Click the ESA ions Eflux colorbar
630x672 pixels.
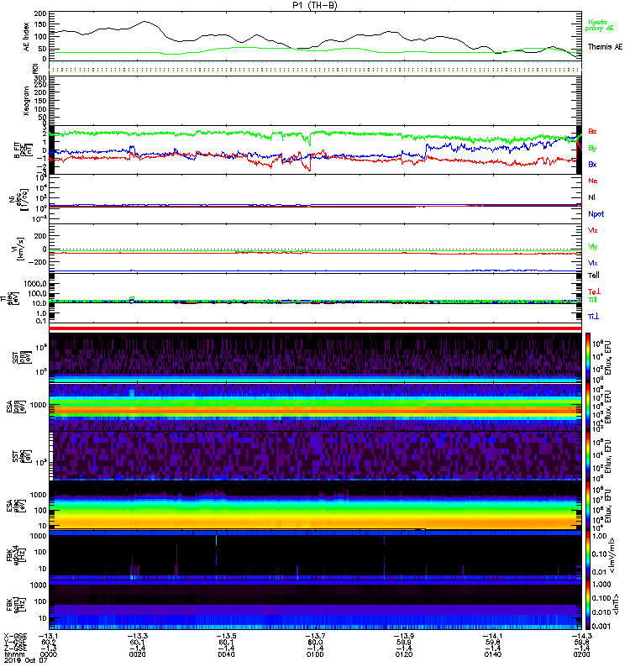[587, 407]
